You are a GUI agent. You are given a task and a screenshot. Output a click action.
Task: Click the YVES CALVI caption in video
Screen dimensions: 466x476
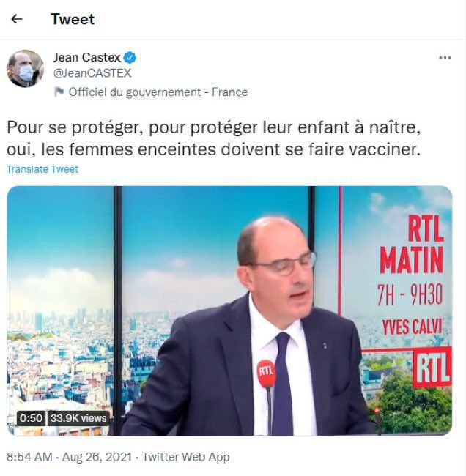click(412, 327)
